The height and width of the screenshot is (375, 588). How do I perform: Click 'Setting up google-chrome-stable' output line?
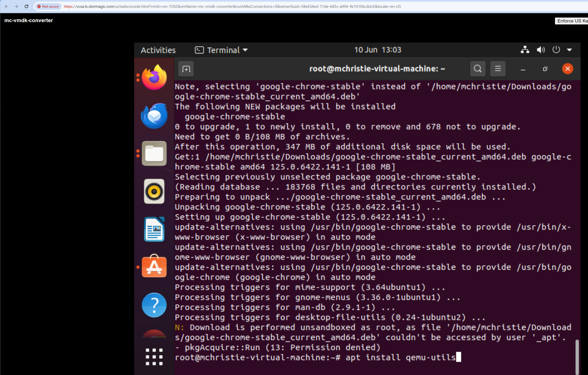(x=310, y=217)
